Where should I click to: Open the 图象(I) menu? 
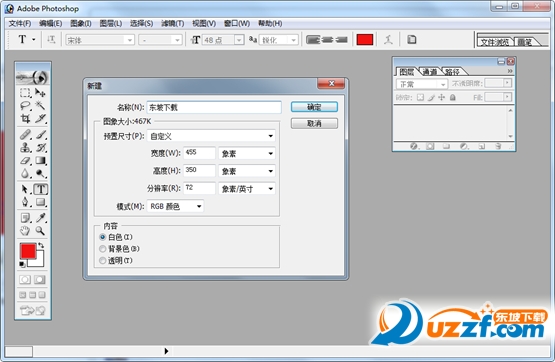coord(81,23)
